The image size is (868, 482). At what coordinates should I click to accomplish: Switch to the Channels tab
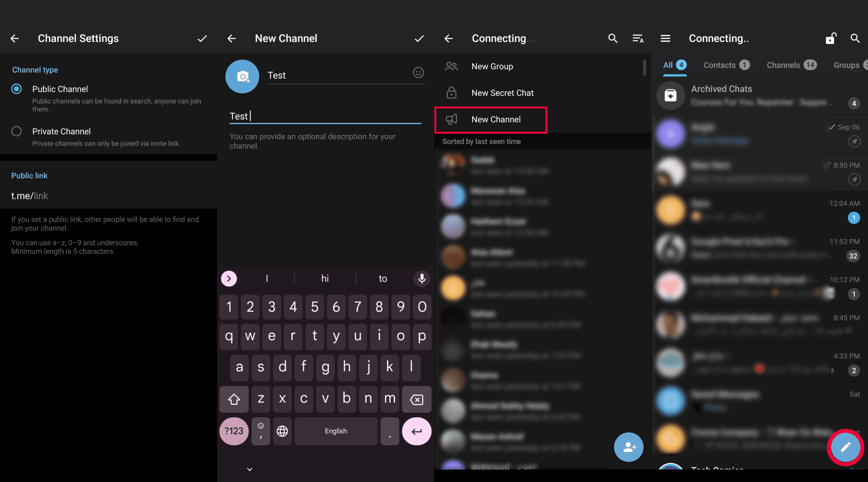[792, 66]
